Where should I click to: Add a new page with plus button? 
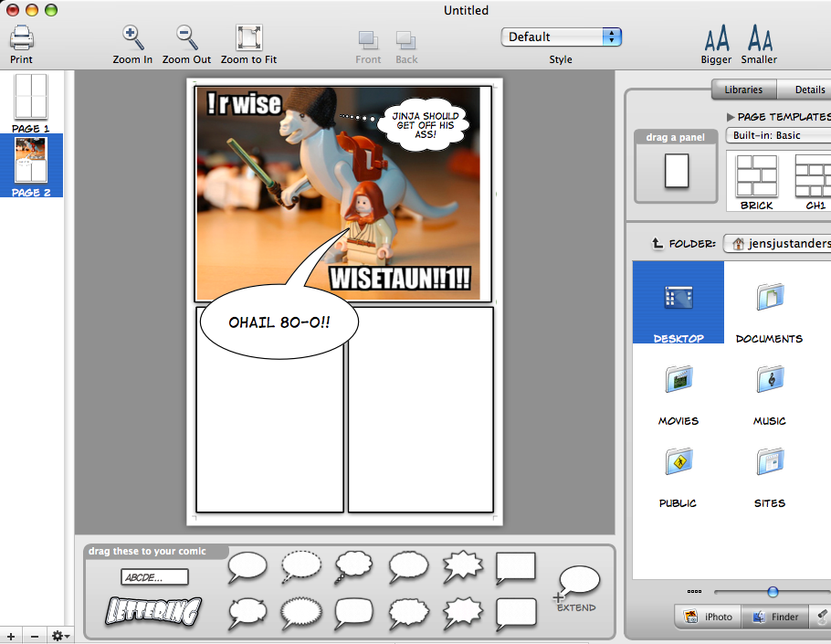(x=11, y=636)
